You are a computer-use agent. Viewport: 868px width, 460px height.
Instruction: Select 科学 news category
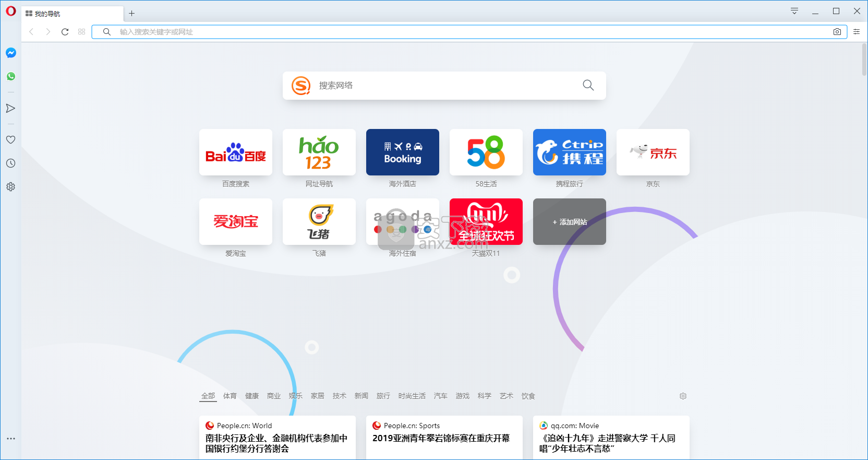pos(485,396)
